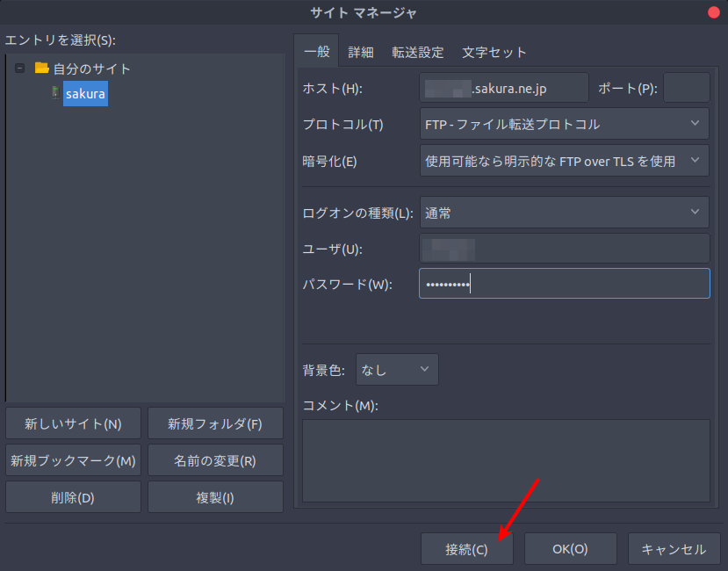The height and width of the screenshot is (571, 728).
Task: Dismiss the dialog with キャンセル
Action: pyautogui.click(x=674, y=548)
